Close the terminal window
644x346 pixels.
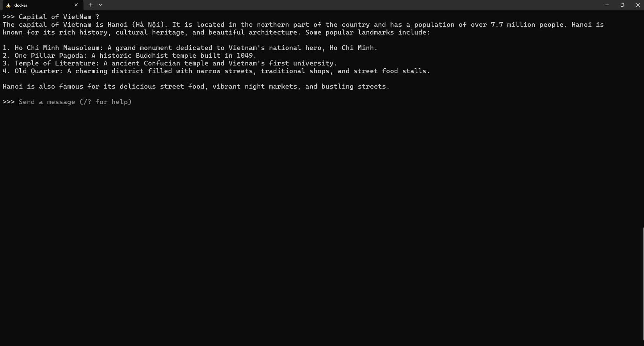[638, 5]
